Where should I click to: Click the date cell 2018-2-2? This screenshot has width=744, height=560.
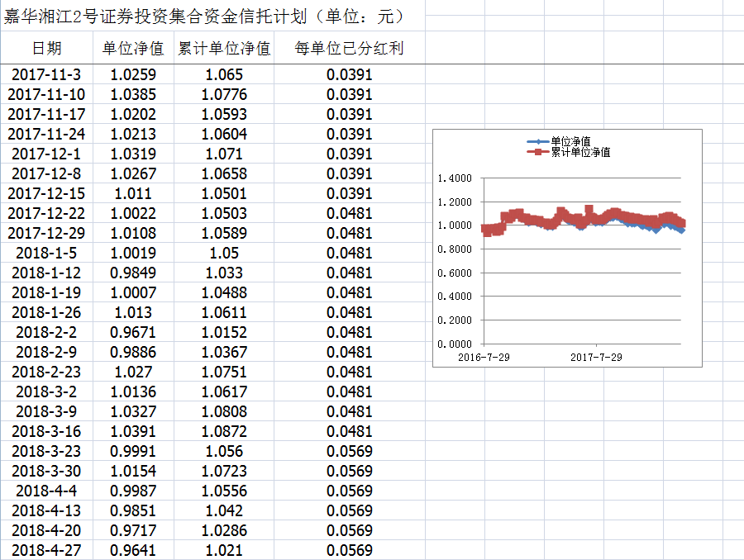46,332
